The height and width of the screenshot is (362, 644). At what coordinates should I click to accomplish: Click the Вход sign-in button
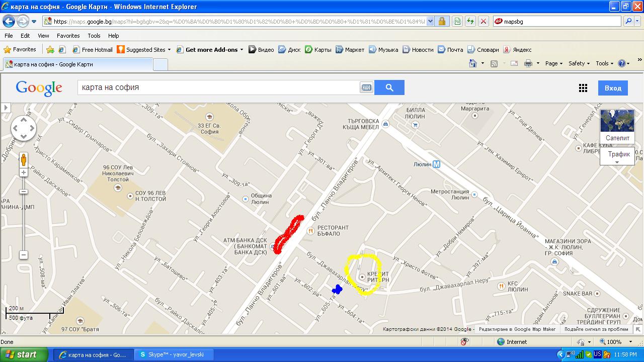pos(613,88)
